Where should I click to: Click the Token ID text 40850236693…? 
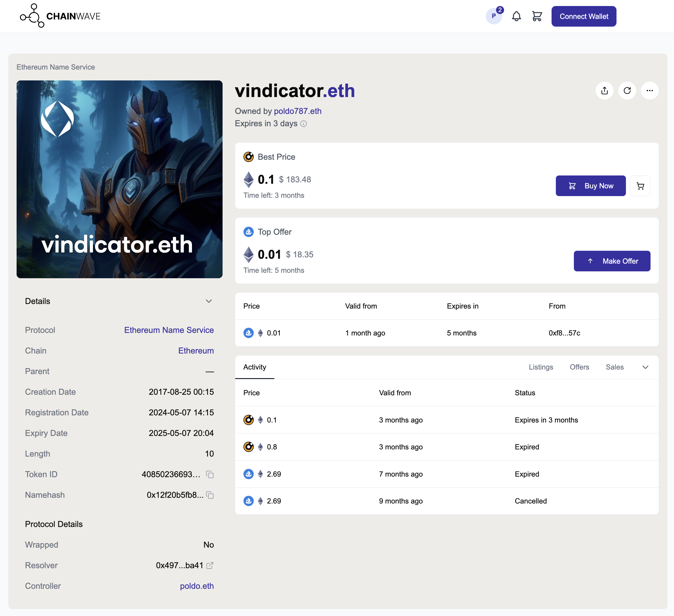pos(171,475)
